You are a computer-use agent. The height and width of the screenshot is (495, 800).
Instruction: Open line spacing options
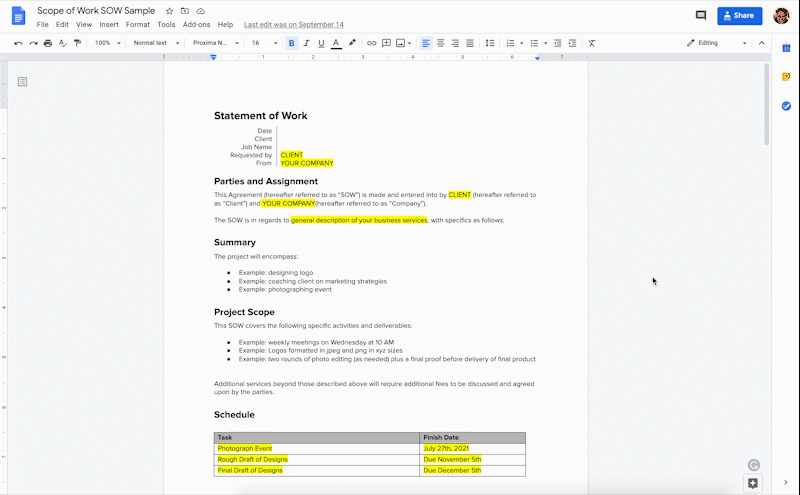click(x=490, y=43)
